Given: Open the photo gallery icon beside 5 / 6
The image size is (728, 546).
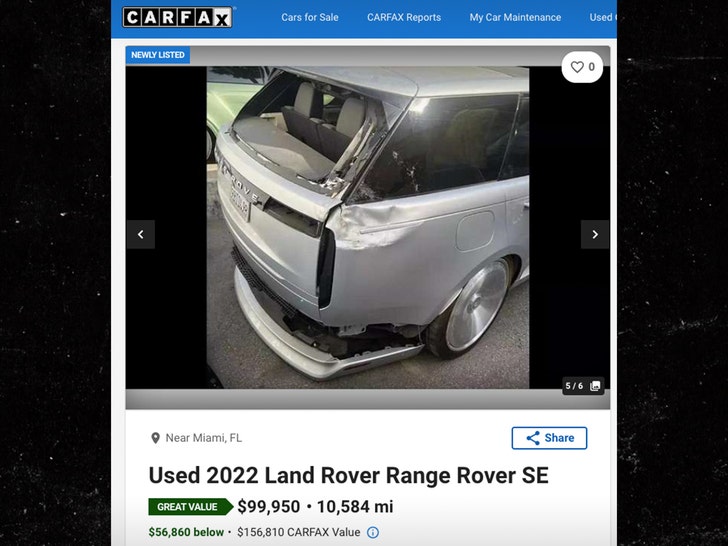Looking at the screenshot, I should (595, 386).
